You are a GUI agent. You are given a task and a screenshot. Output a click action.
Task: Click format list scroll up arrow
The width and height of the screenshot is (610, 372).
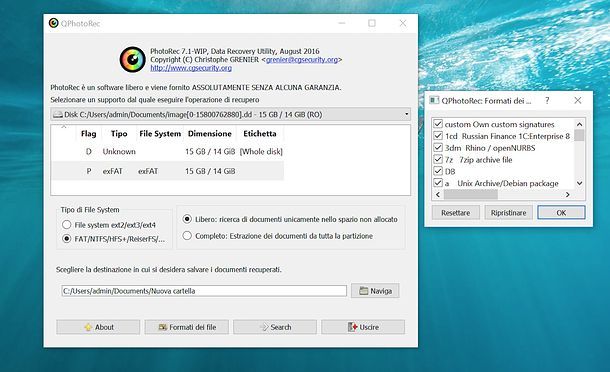579,124
